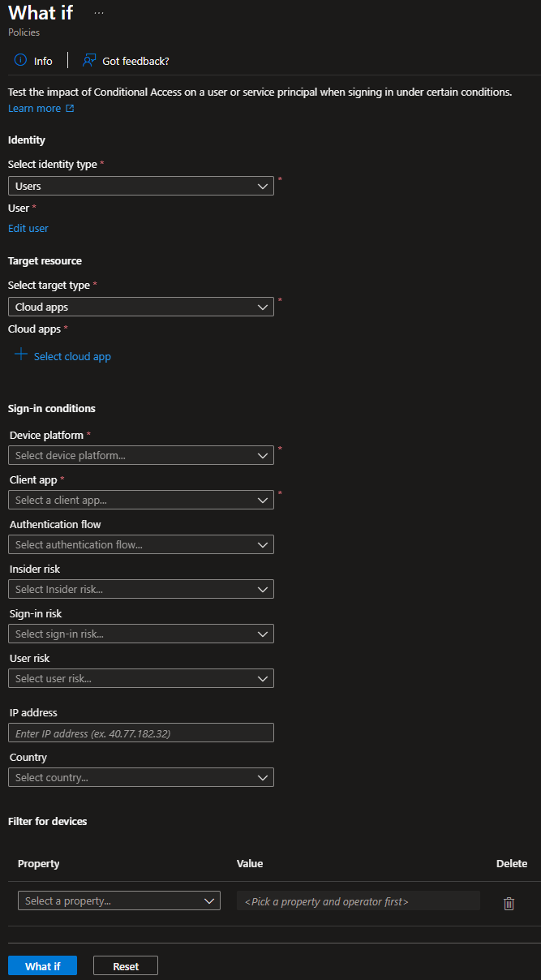Expand the User risk dropdown
The image size is (541, 980).
pyautogui.click(x=141, y=678)
